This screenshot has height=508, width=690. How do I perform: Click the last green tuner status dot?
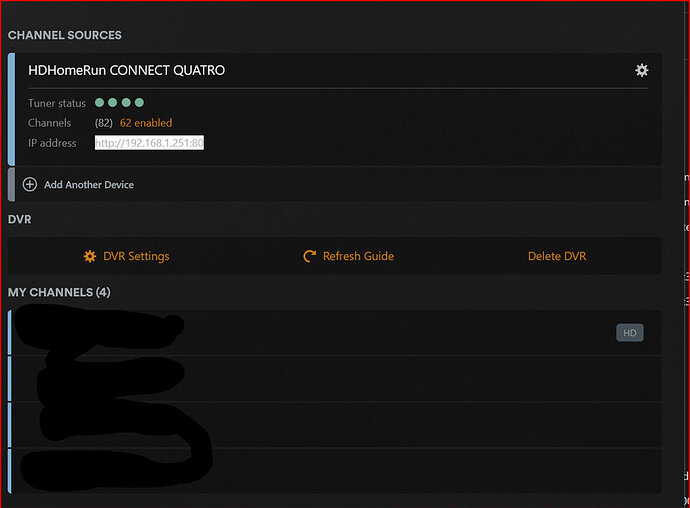click(139, 103)
